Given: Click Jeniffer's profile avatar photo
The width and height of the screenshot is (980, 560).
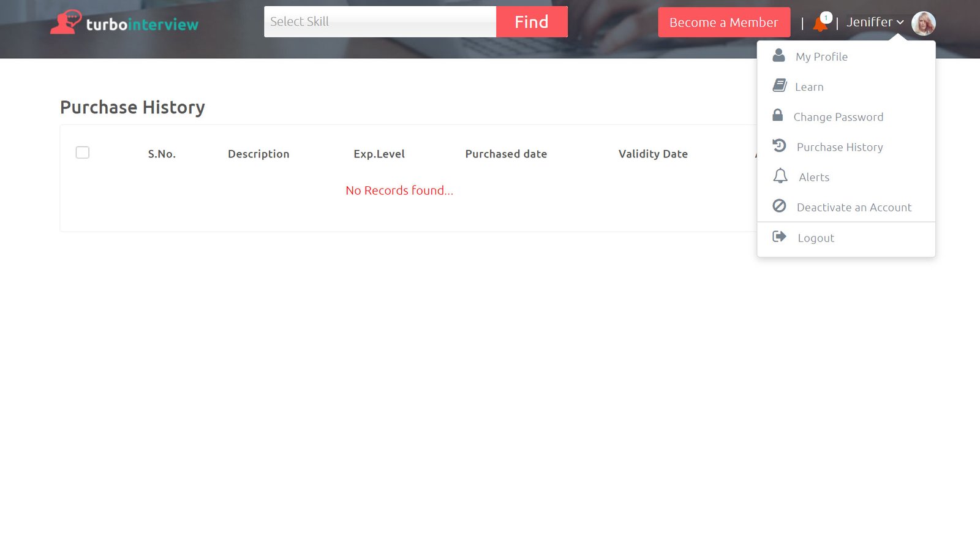Looking at the screenshot, I should coord(923,23).
